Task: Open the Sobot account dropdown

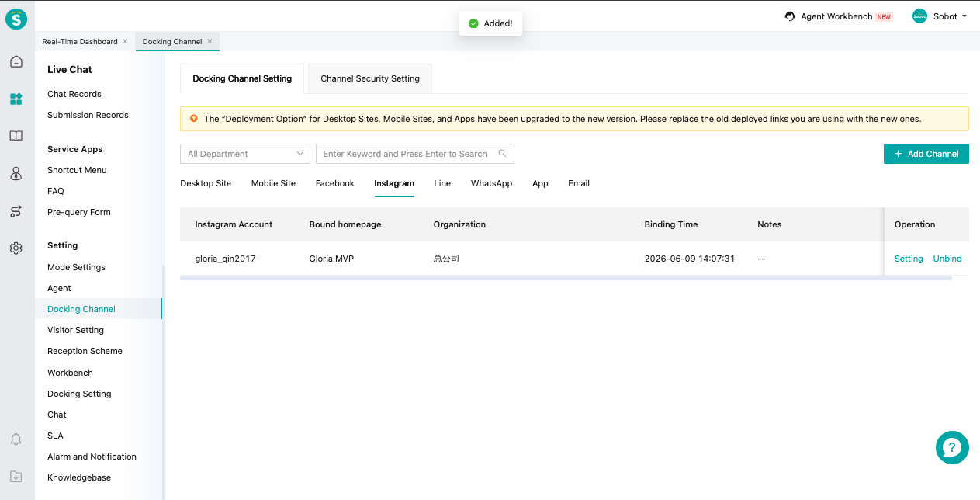Action: coord(940,16)
